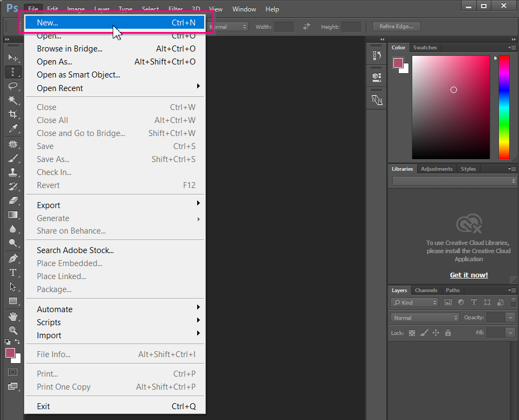The width and height of the screenshot is (519, 420).
Task: Enable the position lock in Layers panel
Action: (436, 333)
